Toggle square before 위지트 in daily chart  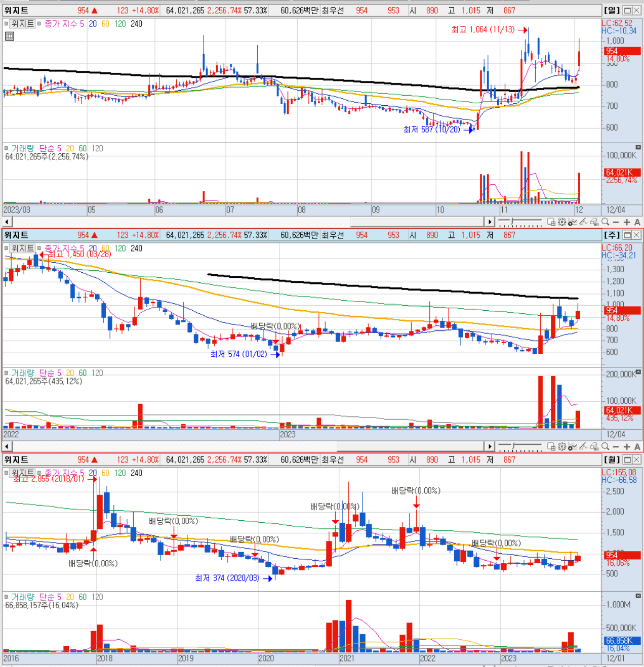tap(7, 24)
